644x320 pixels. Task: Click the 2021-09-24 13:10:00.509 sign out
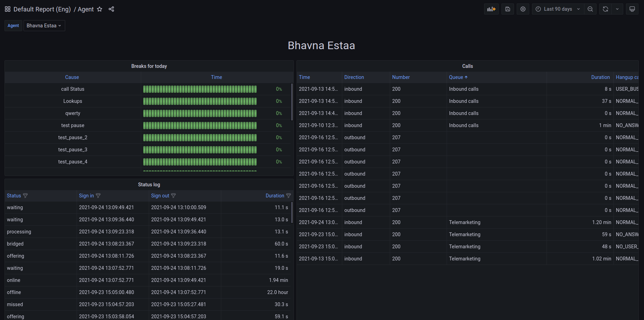pyautogui.click(x=179, y=207)
